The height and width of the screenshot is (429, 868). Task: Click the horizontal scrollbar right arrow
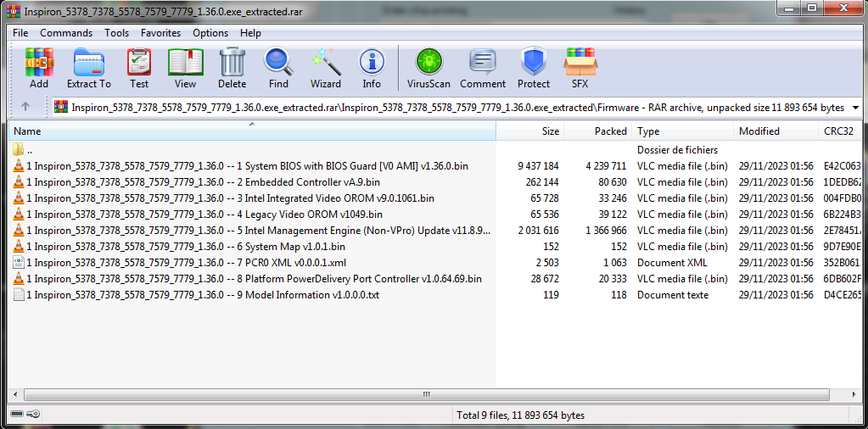[x=854, y=395]
